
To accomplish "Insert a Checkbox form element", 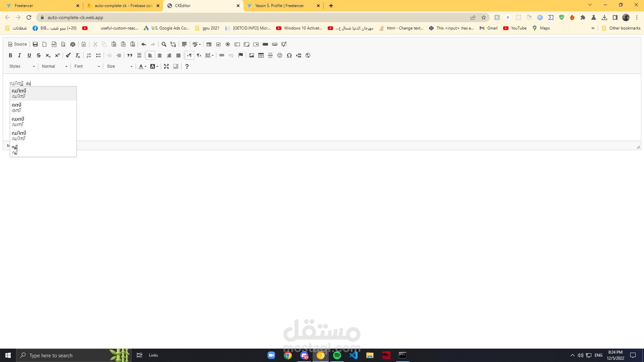I will pos(218,44).
